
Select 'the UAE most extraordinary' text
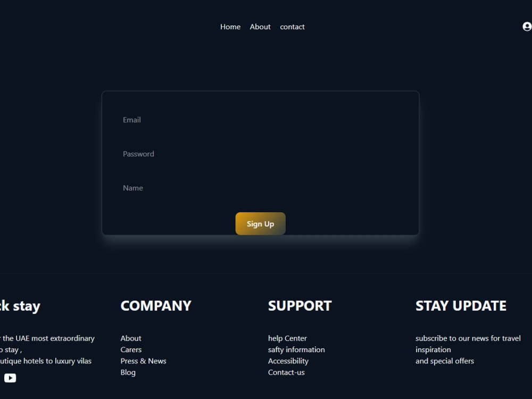tap(48, 338)
